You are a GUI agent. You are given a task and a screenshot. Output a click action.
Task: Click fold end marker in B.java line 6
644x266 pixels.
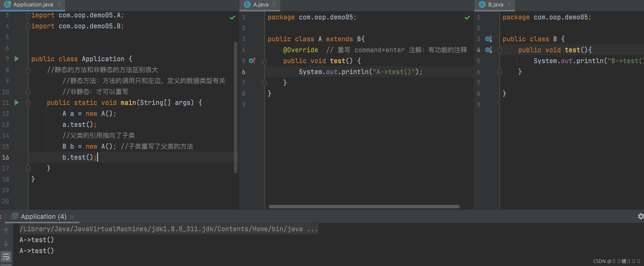tap(499, 72)
